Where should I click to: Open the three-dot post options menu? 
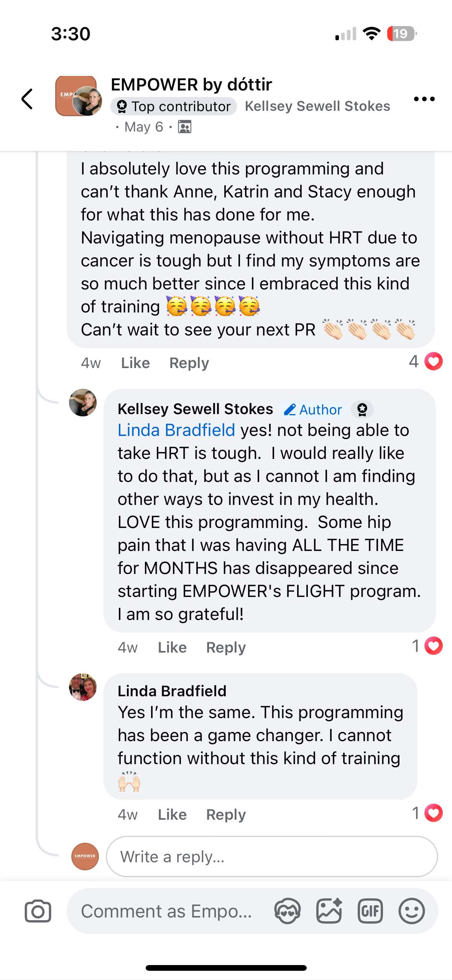(x=424, y=99)
